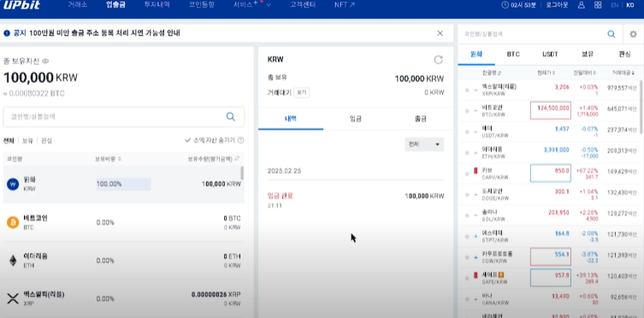Filter asset list by 보유
The width and height of the screenshot is (644, 318).
27,140
